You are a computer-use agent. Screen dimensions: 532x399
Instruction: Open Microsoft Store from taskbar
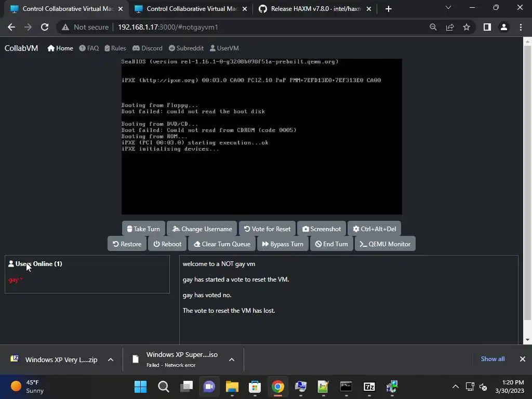pos(255,387)
